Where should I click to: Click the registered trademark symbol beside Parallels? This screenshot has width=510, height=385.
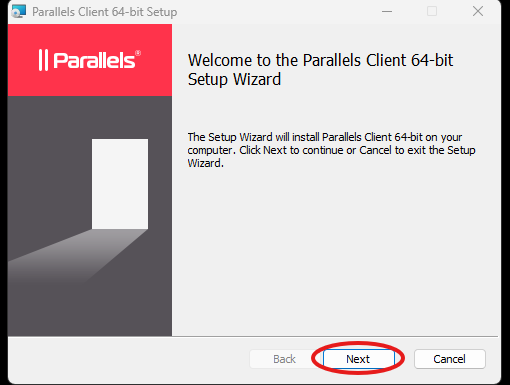click(138, 53)
